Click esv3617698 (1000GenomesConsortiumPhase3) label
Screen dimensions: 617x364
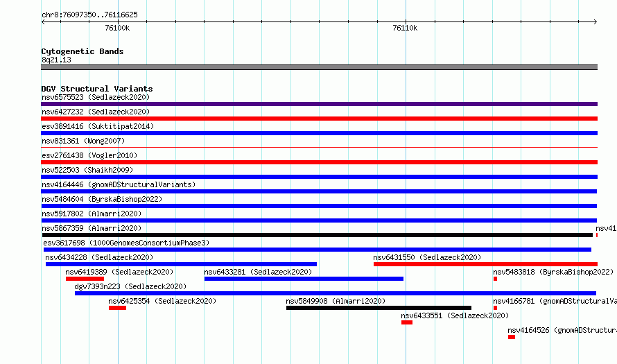[x=126, y=243]
